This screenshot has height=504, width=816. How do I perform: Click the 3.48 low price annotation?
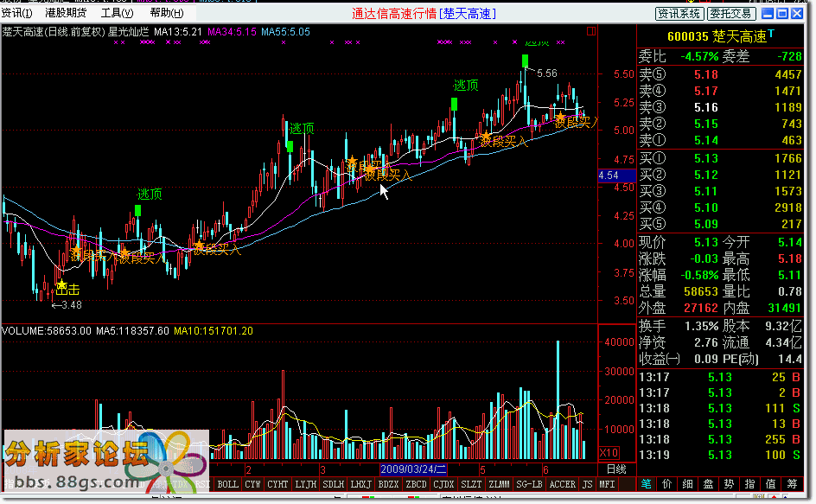67,305
